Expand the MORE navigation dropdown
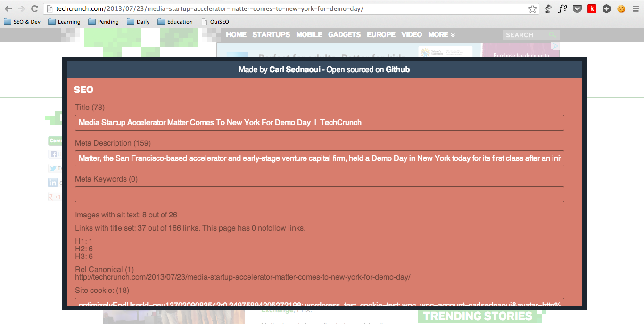This screenshot has height=324, width=644. [441, 34]
